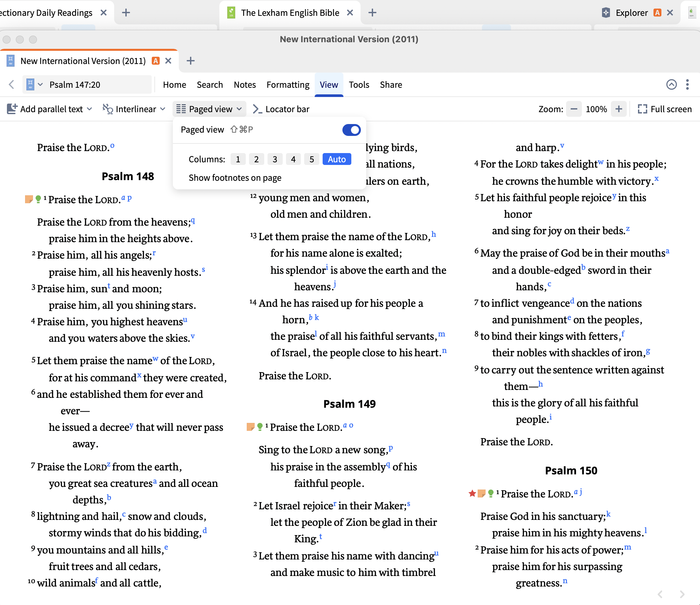Screen dimensions: 700x605
Task: Open the Tools tab
Action: 359,84
